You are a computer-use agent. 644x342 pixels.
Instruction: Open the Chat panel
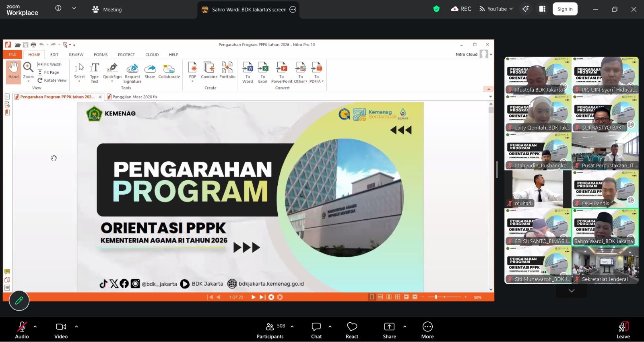pos(316,330)
